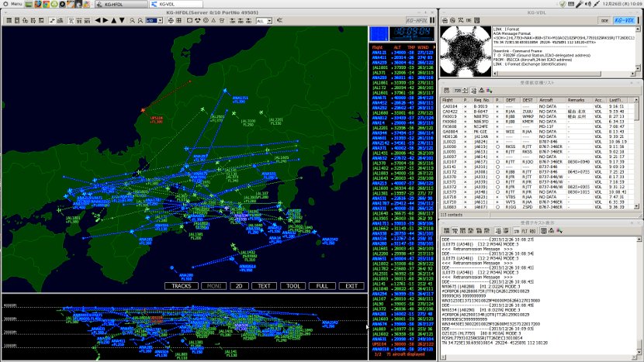Click the grid icon beside the globe icon
This screenshot has width=644, height=362.
pyautogui.click(x=178, y=20)
